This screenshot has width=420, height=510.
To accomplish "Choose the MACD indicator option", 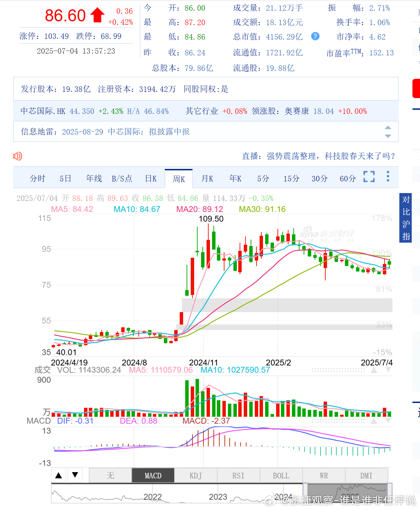I will 153,476.
